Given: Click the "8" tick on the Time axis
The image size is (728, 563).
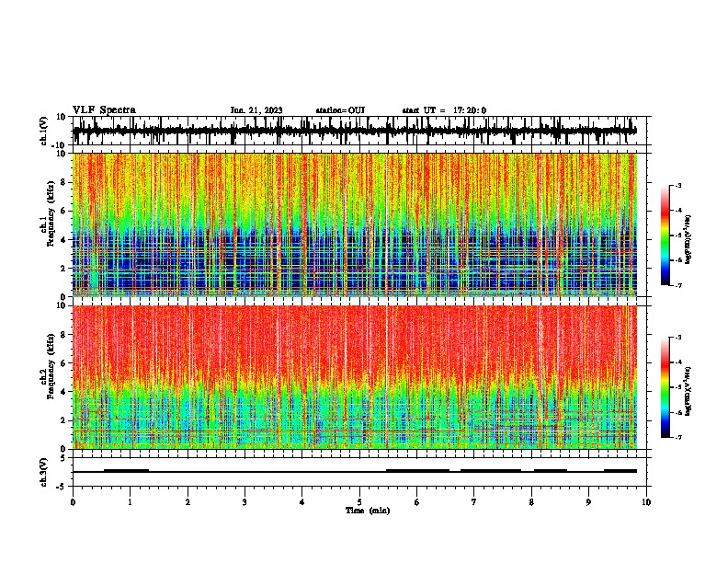Looking at the screenshot, I should pos(531,502).
